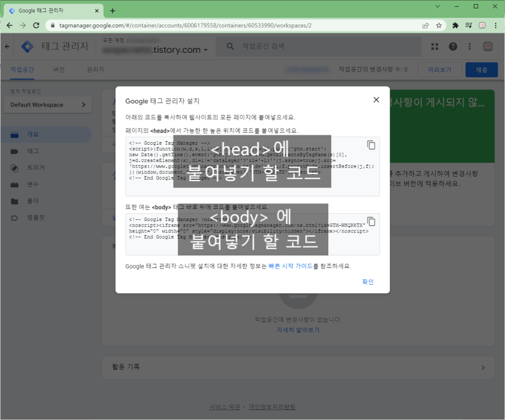Image resolution: width=505 pixels, height=420 pixels.
Task: Expand the Default Workspace selector
Action: coord(48,104)
